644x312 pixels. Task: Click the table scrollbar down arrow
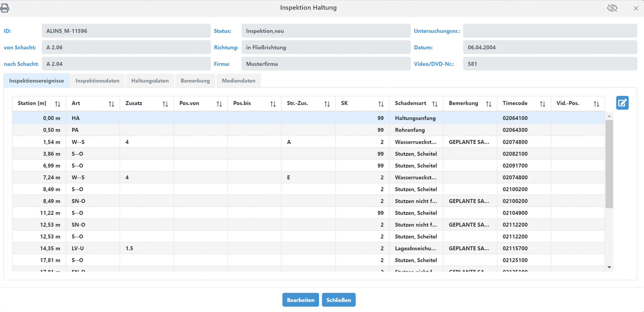[609, 267]
